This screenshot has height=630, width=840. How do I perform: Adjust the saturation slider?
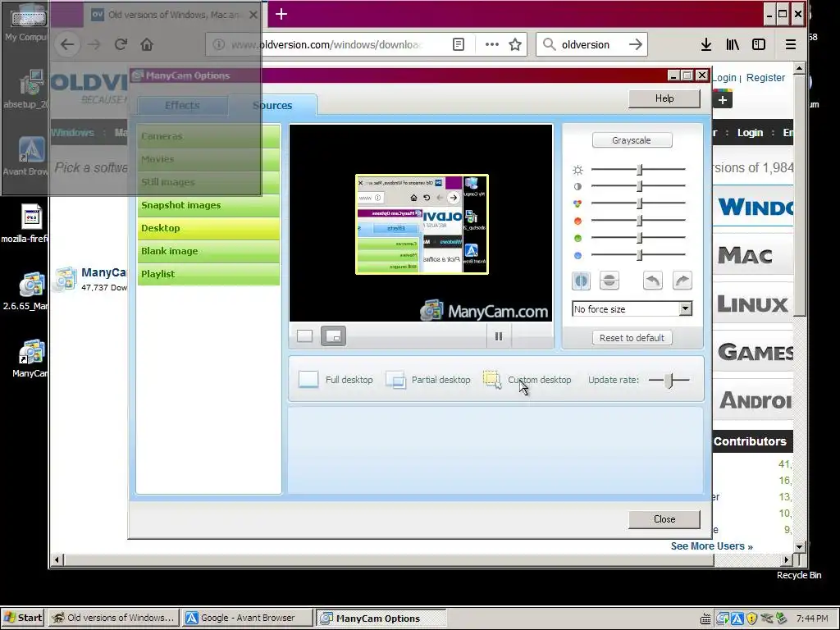coord(639,203)
